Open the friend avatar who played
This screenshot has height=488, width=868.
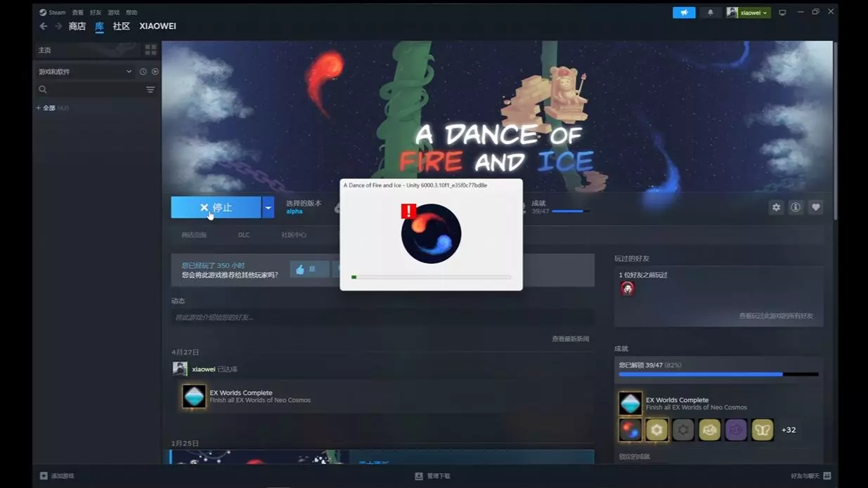(x=627, y=288)
